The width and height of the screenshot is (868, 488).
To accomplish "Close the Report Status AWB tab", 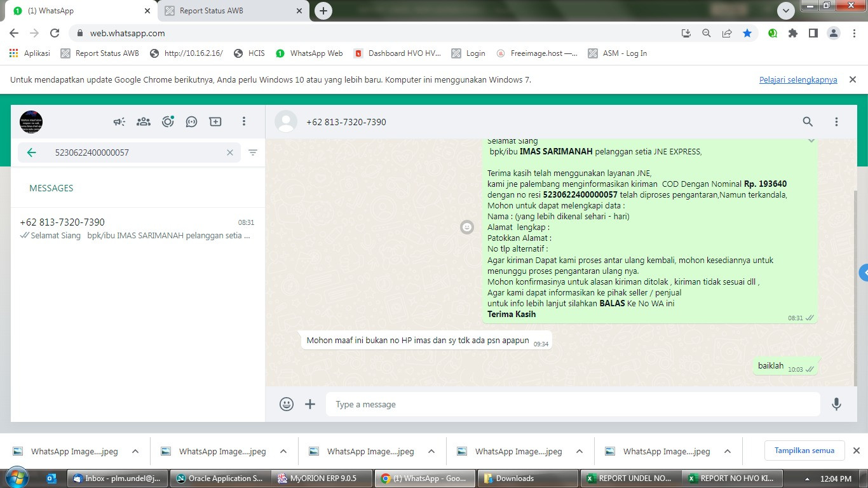I will tap(299, 11).
